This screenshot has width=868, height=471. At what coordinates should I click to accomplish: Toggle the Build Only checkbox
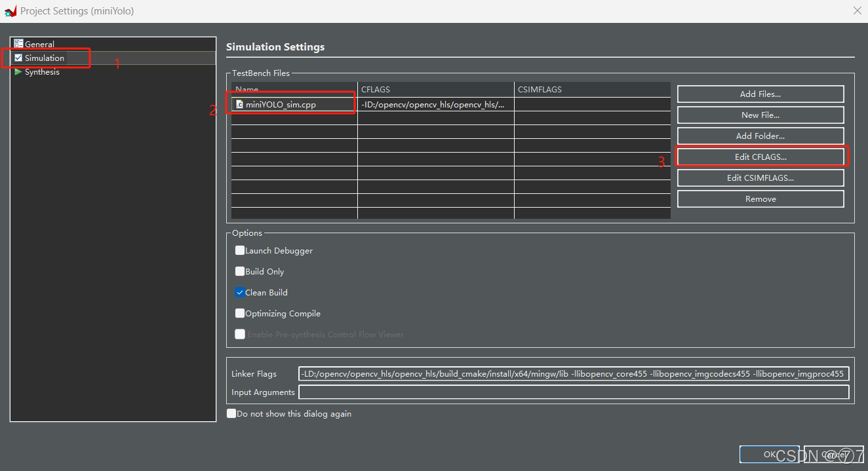click(240, 271)
